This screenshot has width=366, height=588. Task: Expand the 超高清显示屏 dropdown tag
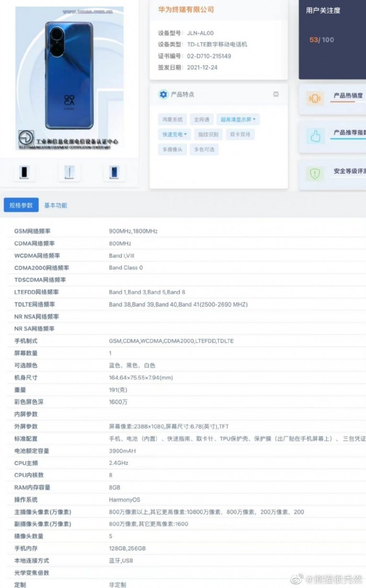tap(238, 119)
